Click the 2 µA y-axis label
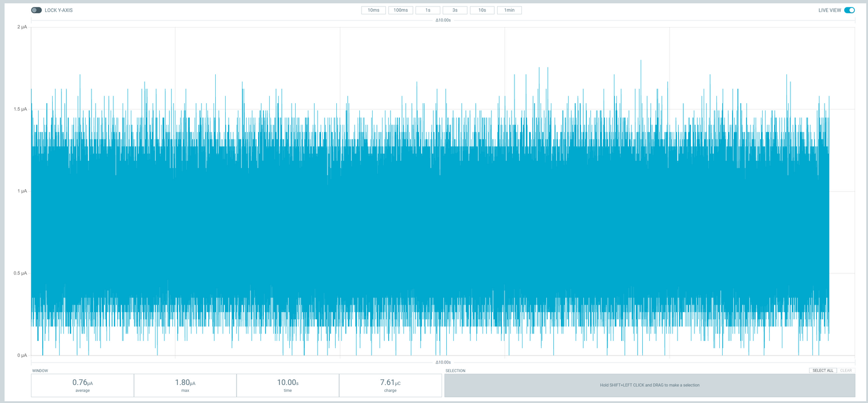868x403 pixels. (x=22, y=27)
